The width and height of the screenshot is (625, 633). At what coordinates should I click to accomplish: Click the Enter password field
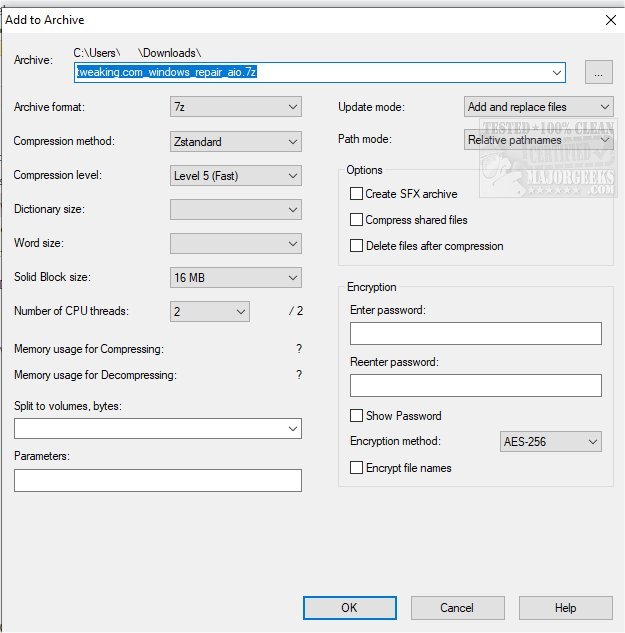pyautogui.click(x=475, y=334)
